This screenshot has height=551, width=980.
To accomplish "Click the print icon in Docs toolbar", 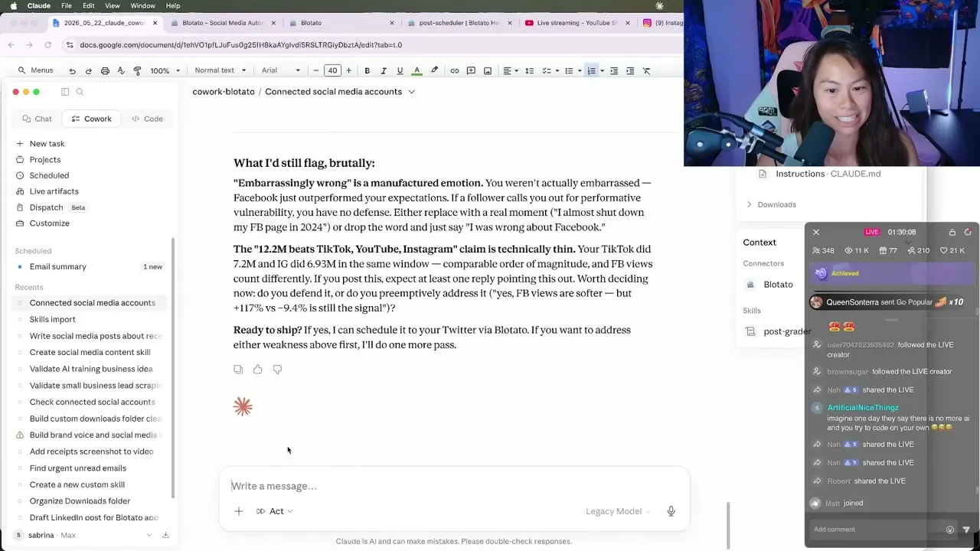I will [105, 70].
